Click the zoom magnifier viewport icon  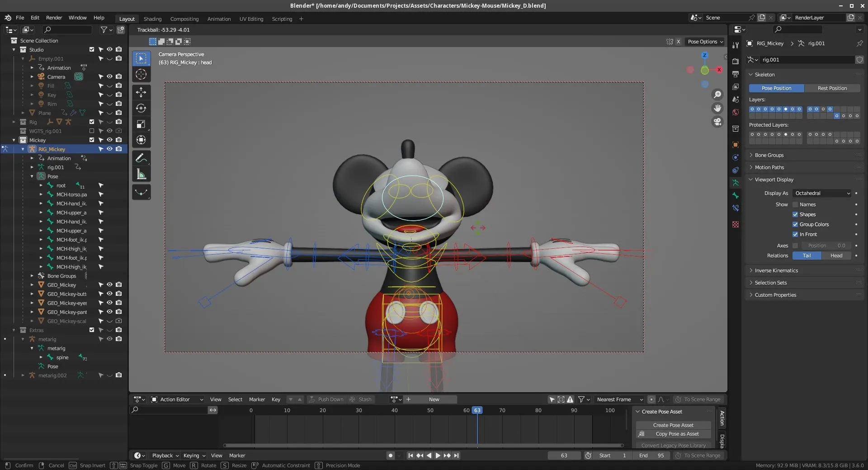pyautogui.click(x=717, y=95)
